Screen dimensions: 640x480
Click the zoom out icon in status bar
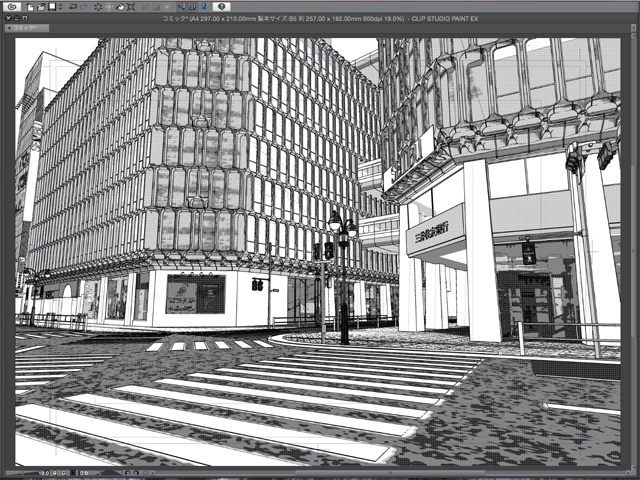55,473
